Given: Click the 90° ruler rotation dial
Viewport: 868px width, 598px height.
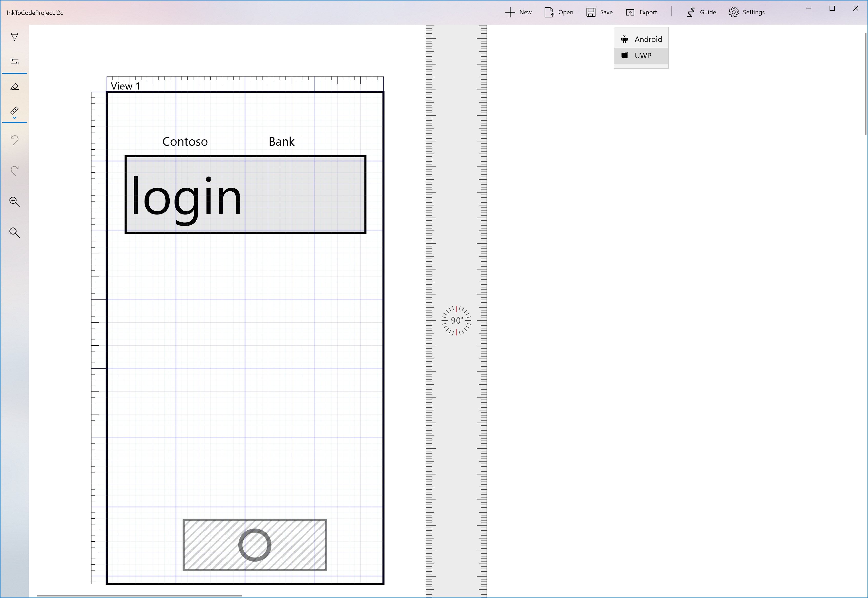Looking at the screenshot, I should coord(456,321).
